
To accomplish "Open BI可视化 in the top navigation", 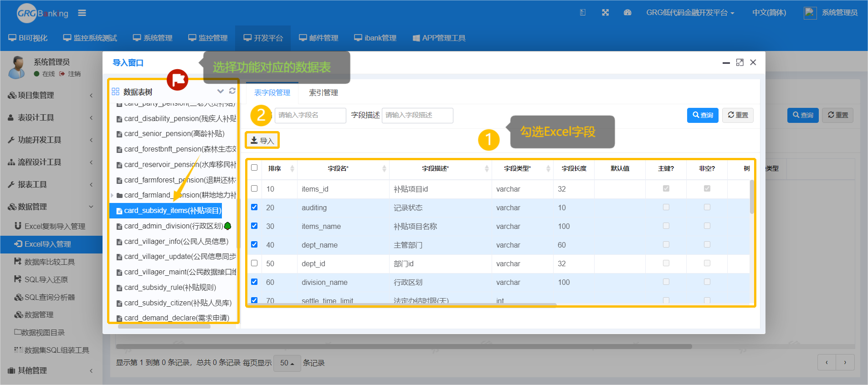I will pyautogui.click(x=28, y=38).
